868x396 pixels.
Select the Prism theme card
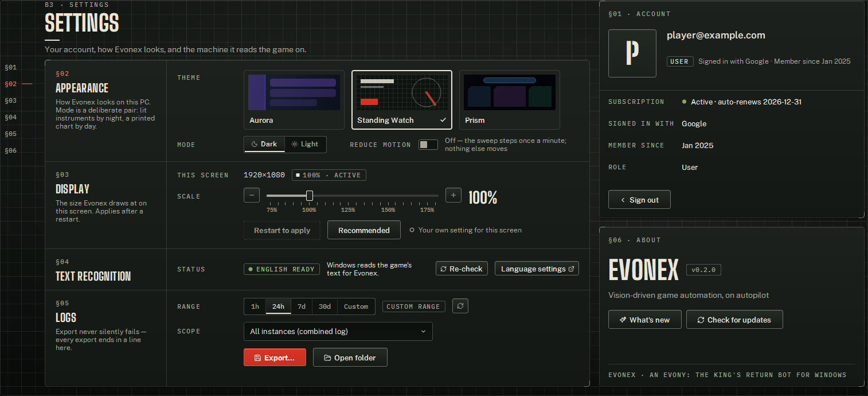pyautogui.click(x=510, y=100)
